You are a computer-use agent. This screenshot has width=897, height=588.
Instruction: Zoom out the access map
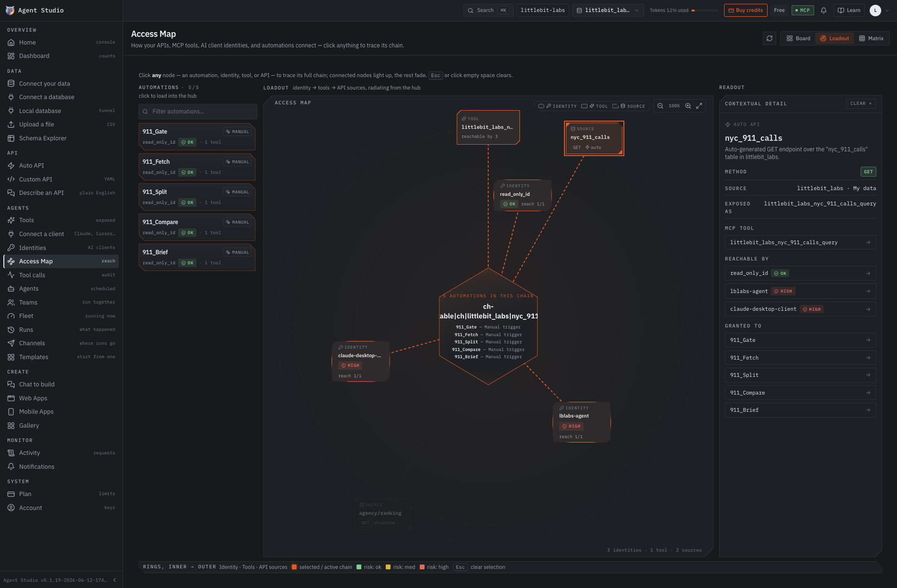[x=660, y=106]
